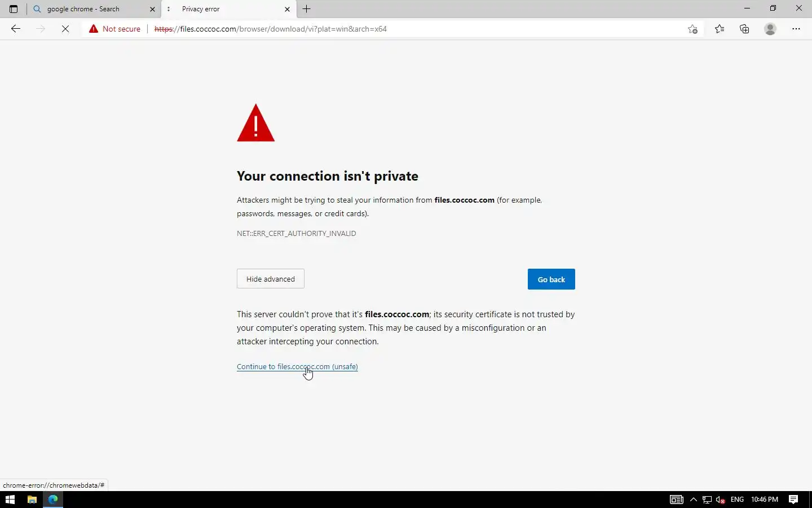
Task: Stop loading the page
Action: (65, 29)
